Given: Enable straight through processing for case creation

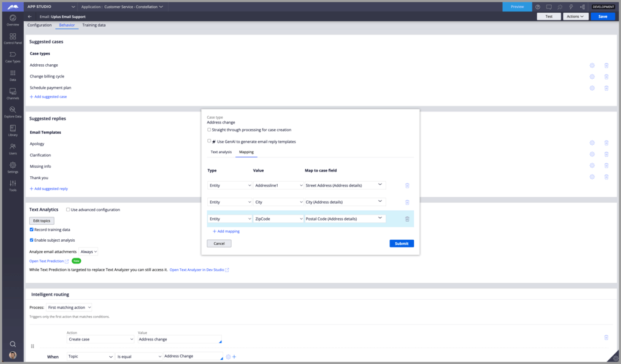Looking at the screenshot, I should tap(208, 129).
